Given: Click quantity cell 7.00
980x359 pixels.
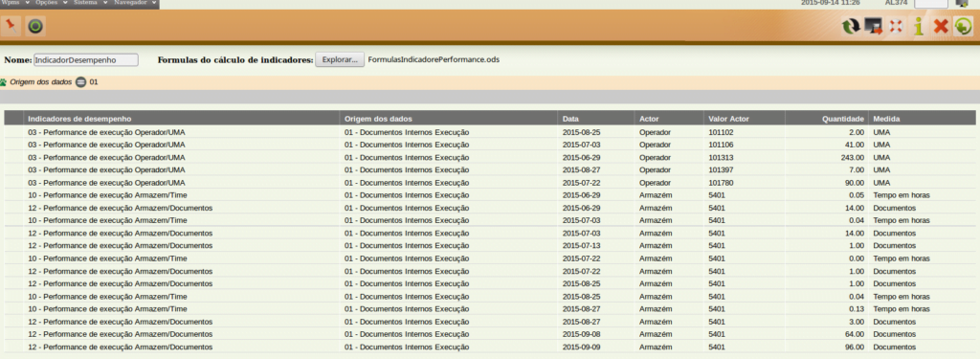Looking at the screenshot, I should (x=857, y=170).
